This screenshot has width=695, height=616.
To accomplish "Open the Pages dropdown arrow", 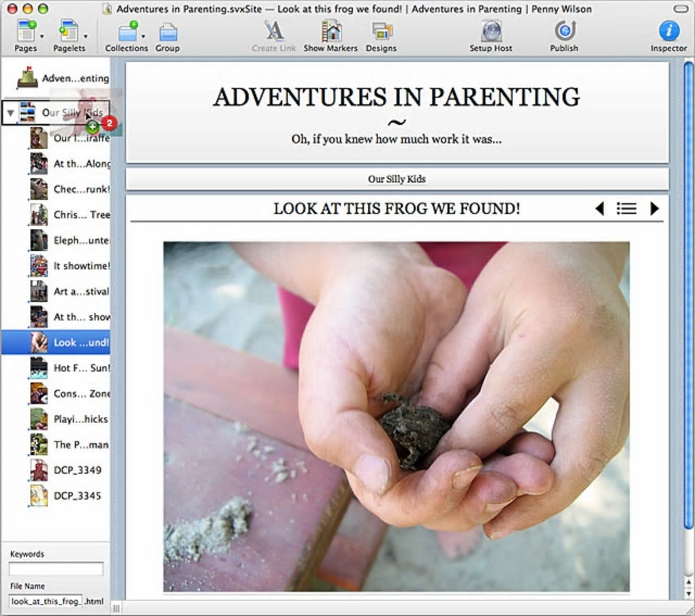I will click(x=42, y=36).
